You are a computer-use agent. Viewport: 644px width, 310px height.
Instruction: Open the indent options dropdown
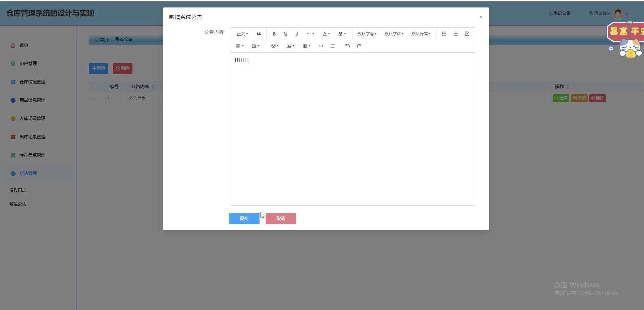[x=255, y=46]
